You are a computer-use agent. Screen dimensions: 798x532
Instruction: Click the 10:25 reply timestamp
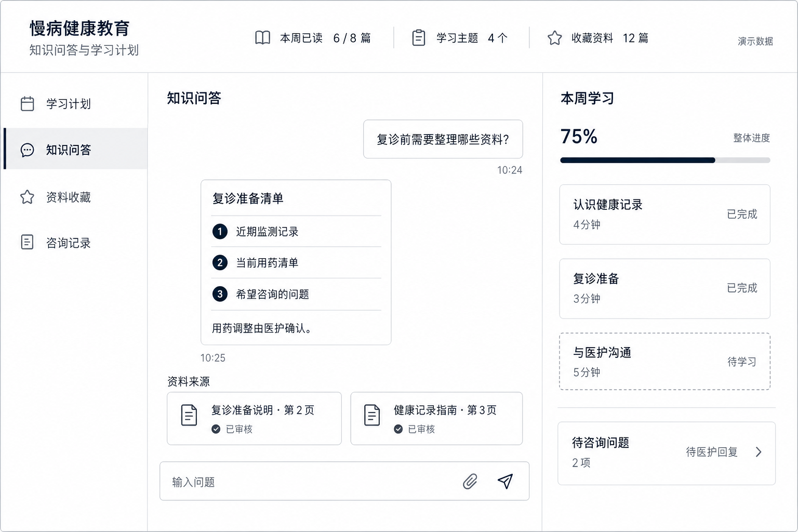pyautogui.click(x=213, y=358)
